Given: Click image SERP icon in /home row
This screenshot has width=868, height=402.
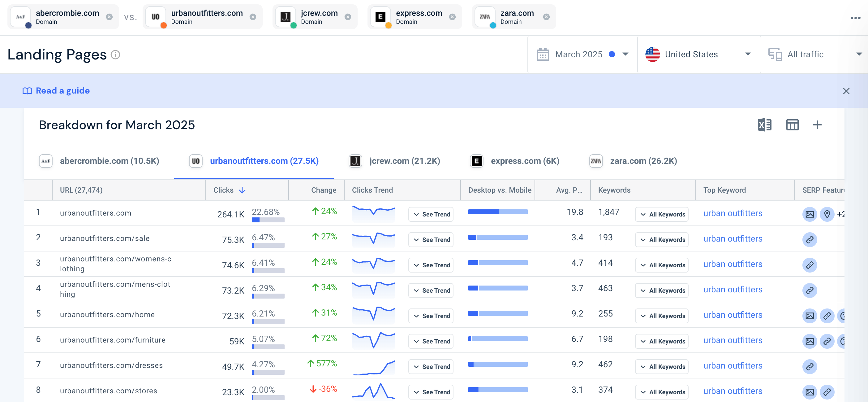Looking at the screenshot, I should pos(810,316).
